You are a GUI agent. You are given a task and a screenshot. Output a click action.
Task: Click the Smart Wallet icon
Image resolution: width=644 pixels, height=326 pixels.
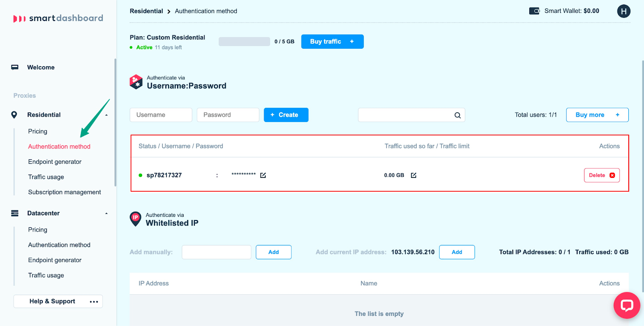tap(534, 11)
